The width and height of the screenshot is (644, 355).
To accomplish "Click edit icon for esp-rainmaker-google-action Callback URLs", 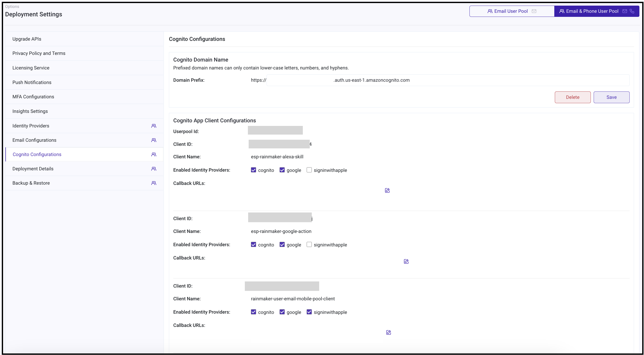I will [406, 262].
